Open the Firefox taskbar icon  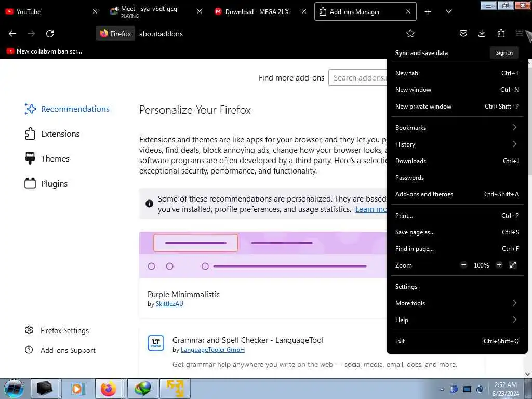[x=108, y=389]
